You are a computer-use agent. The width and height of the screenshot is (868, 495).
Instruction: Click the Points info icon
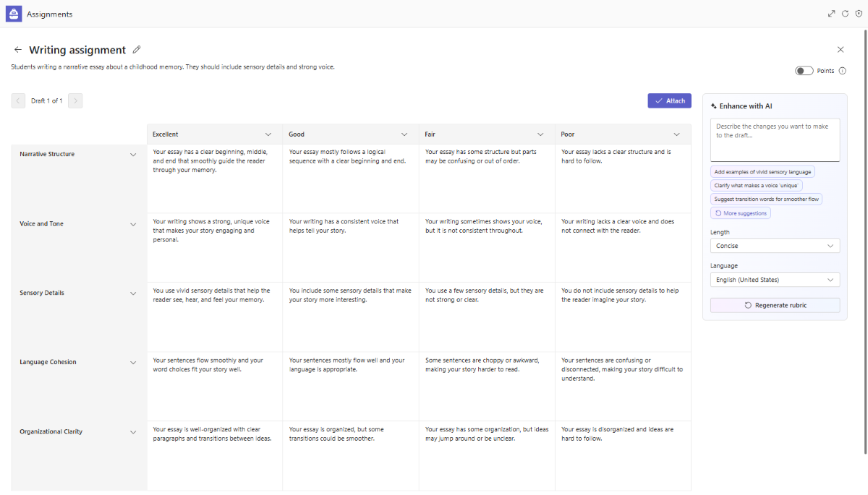(x=843, y=71)
